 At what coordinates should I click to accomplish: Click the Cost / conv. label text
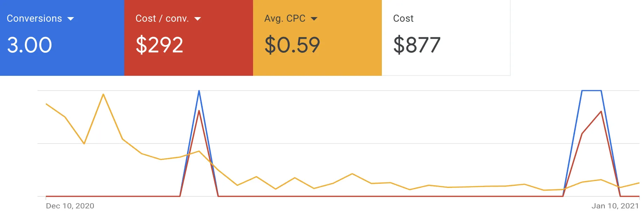[162, 19]
